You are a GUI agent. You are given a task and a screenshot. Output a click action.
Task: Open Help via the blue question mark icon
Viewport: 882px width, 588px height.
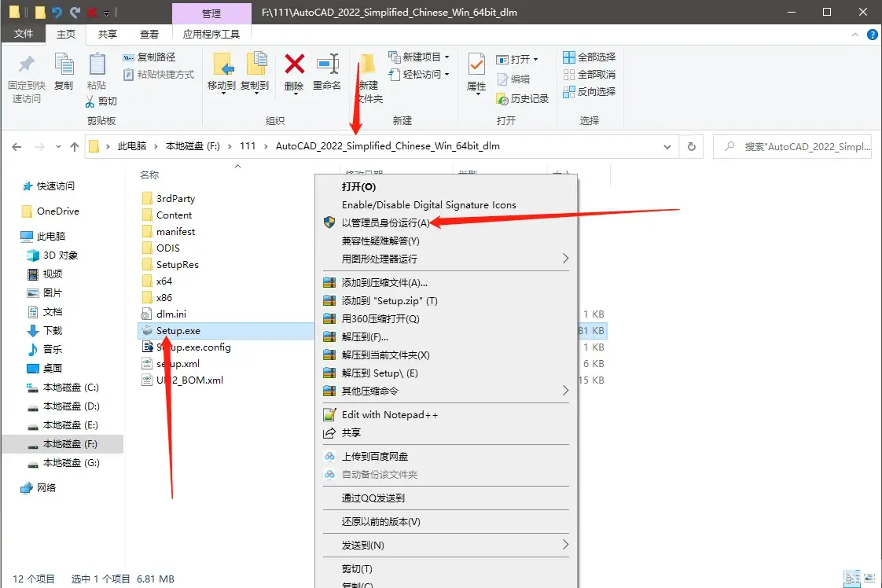(x=872, y=35)
